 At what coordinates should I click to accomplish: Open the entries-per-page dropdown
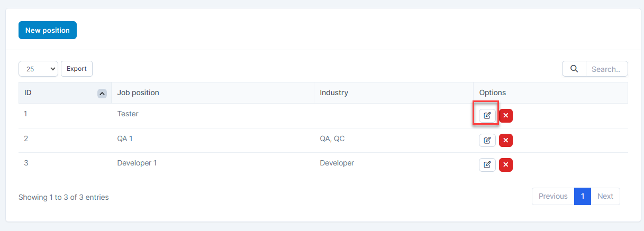(x=38, y=69)
